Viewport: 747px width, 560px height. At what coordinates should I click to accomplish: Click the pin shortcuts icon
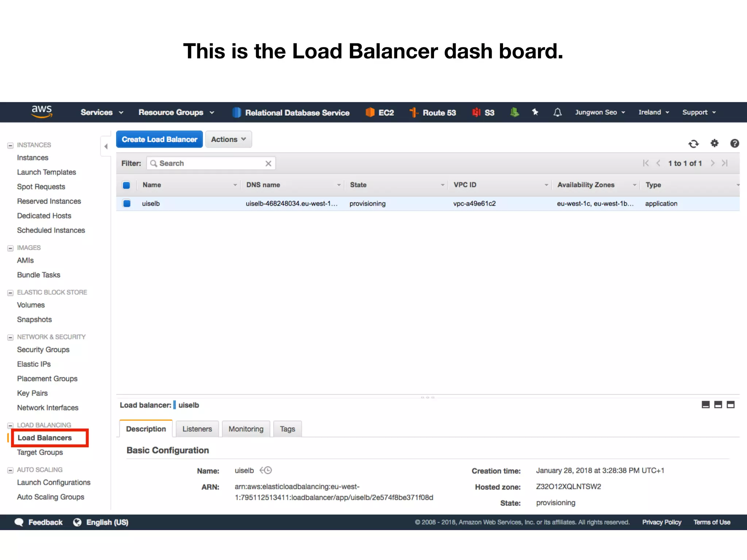[535, 112]
